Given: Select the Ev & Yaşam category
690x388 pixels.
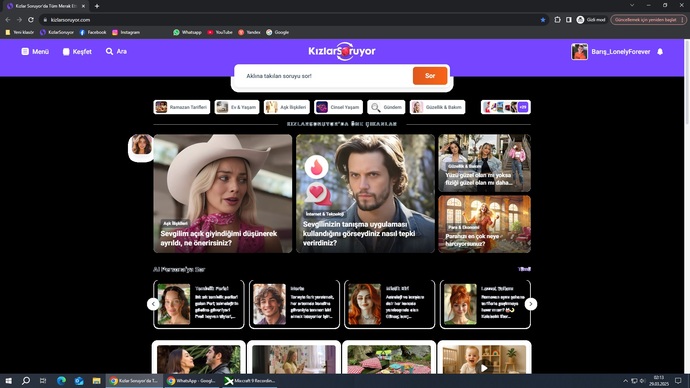Looking at the screenshot, I should coord(237,107).
